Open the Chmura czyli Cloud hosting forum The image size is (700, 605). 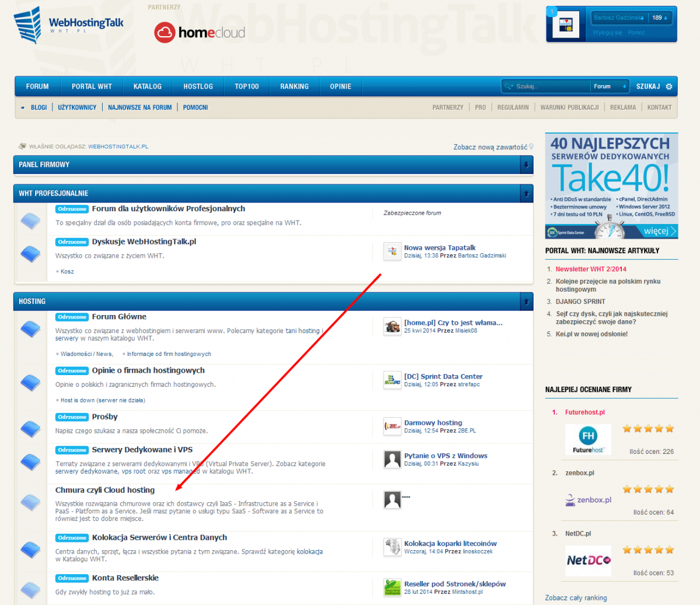pyautogui.click(x=105, y=490)
